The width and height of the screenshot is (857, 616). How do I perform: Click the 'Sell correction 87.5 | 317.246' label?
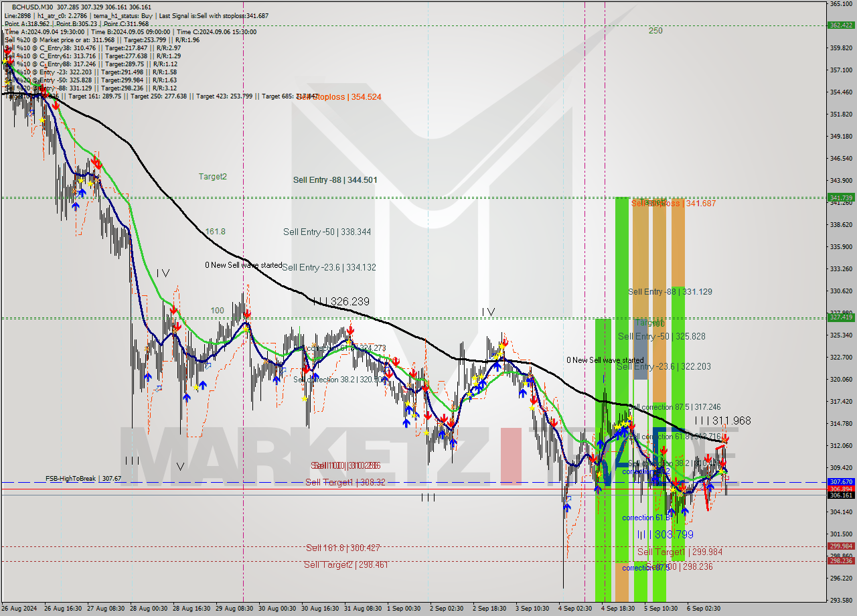pos(675,407)
